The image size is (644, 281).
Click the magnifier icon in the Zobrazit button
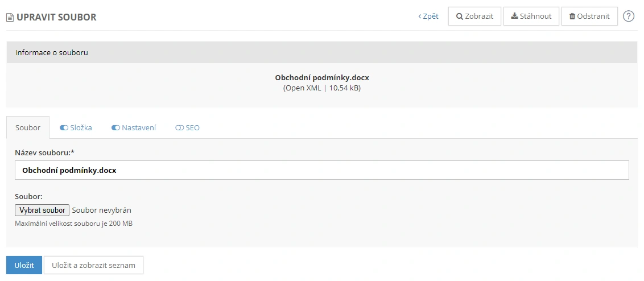(460, 16)
